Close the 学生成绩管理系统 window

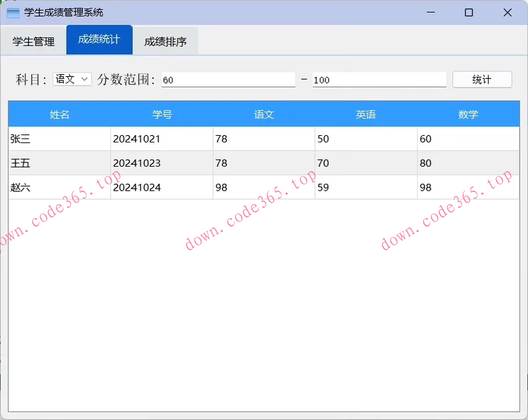click(507, 13)
